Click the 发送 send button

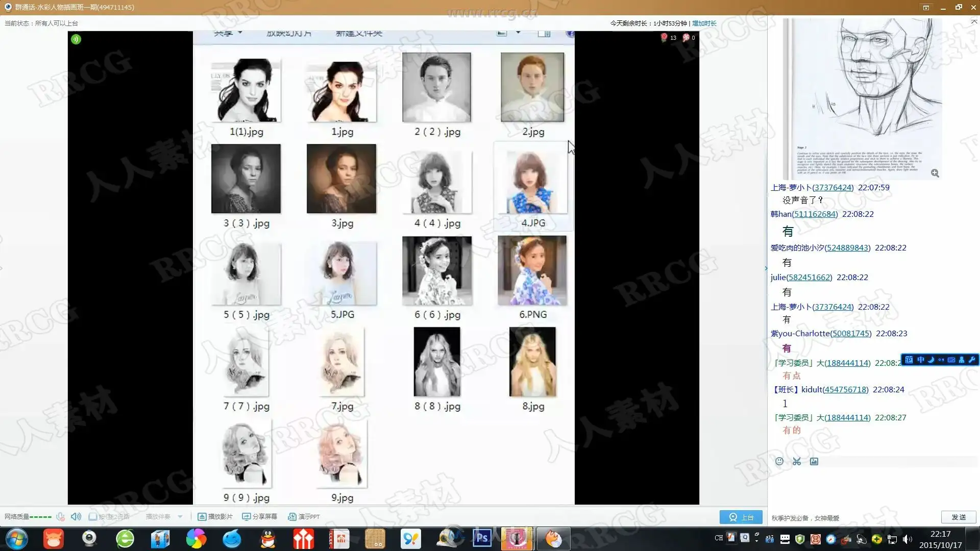click(x=958, y=517)
